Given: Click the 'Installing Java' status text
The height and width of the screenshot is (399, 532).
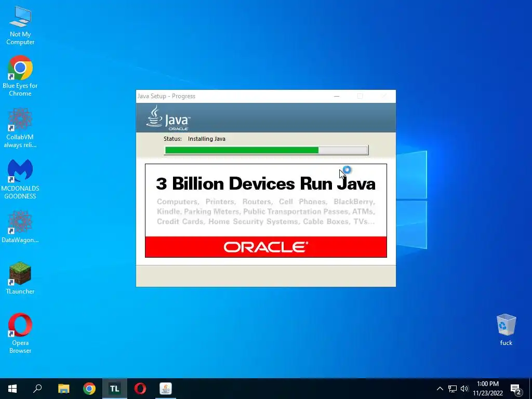Looking at the screenshot, I should [207, 139].
